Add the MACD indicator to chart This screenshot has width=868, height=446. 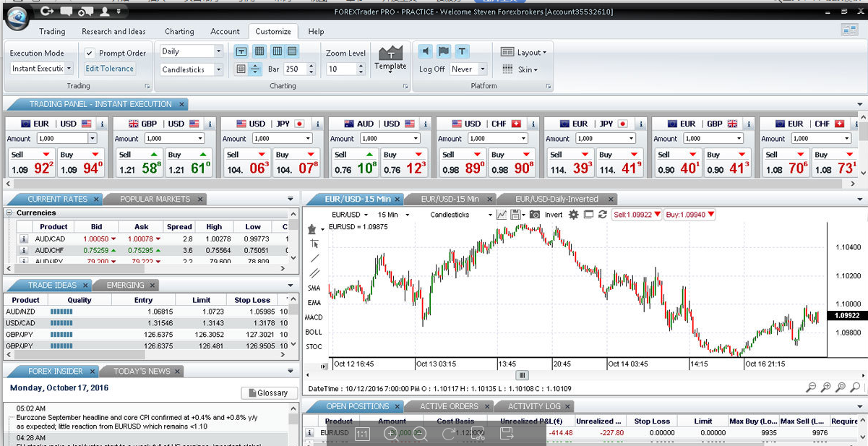314,317
